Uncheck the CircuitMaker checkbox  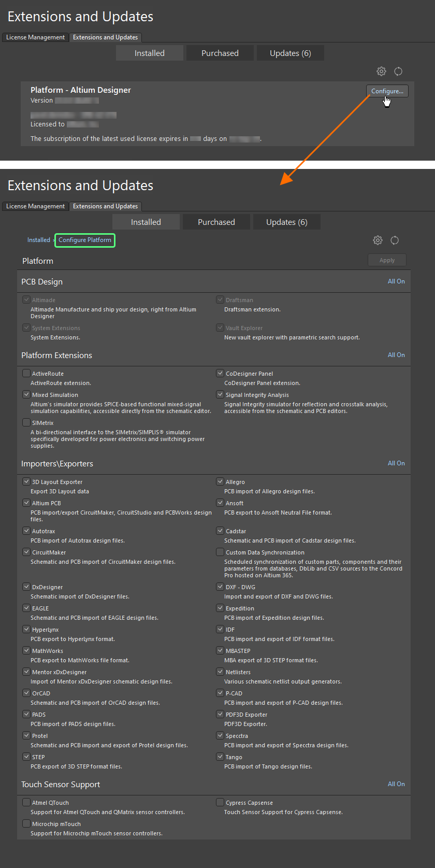[x=26, y=552]
